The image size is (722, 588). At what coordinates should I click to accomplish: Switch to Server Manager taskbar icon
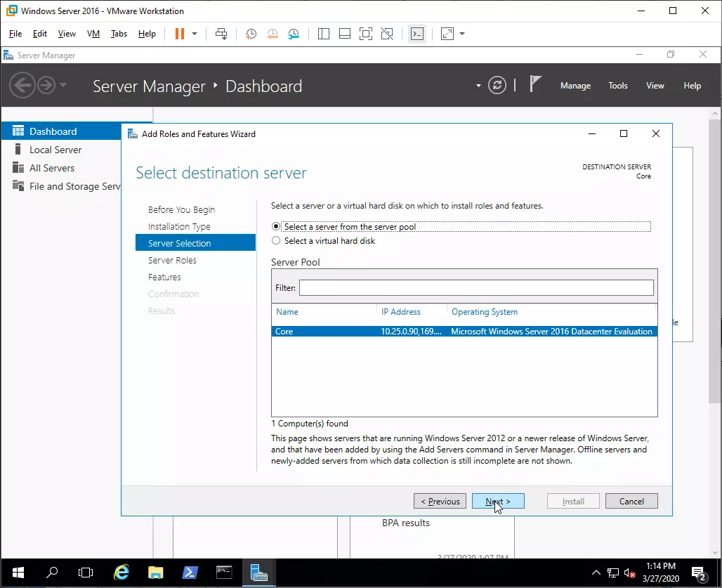258,573
